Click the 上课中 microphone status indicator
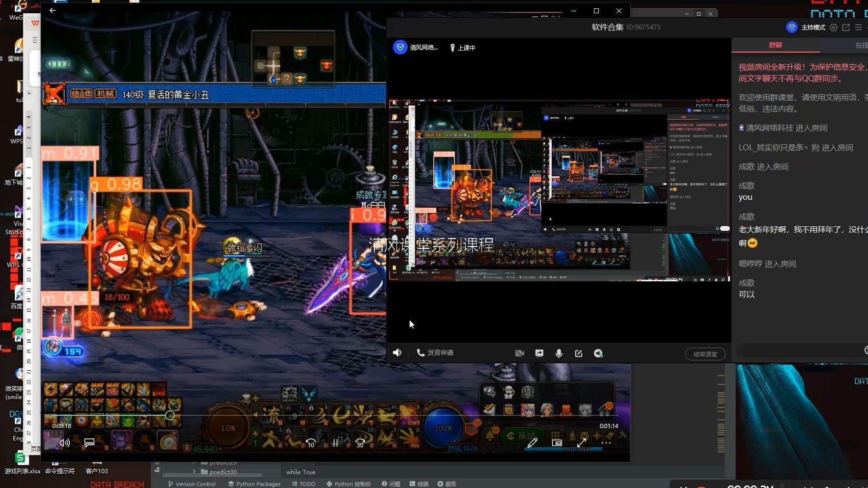This screenshot has width=868, height=488. (x=462, y=48)
